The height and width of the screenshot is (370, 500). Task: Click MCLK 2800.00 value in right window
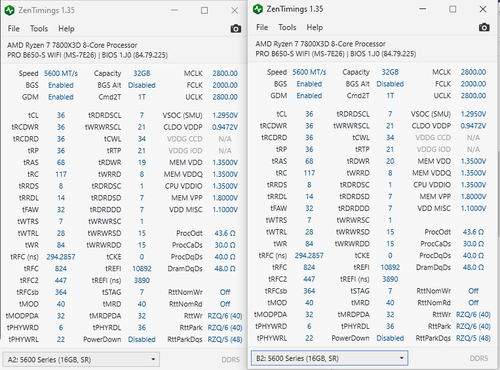[473, 72]
